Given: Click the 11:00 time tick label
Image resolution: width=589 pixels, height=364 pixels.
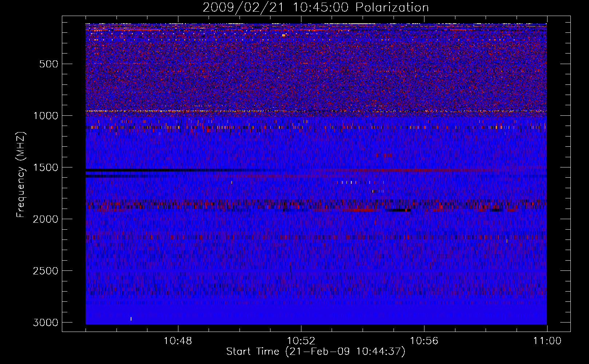Looking at the screenshot, I should click(x=547, y=341).
